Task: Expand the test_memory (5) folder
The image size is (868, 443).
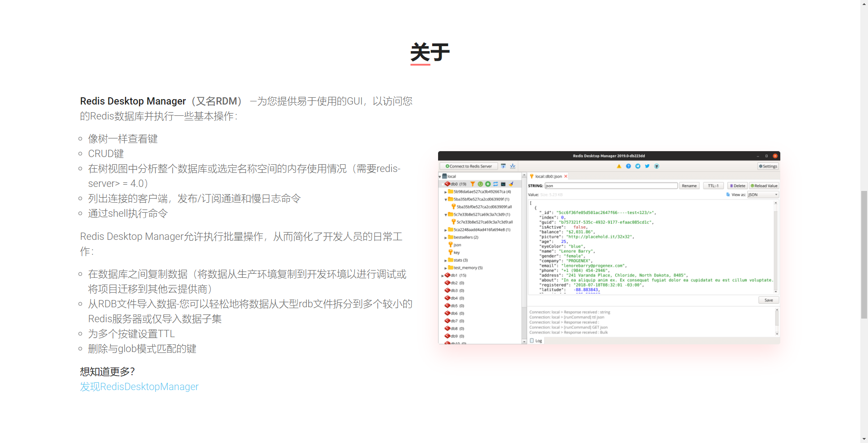Action: [x=445, y=268]
